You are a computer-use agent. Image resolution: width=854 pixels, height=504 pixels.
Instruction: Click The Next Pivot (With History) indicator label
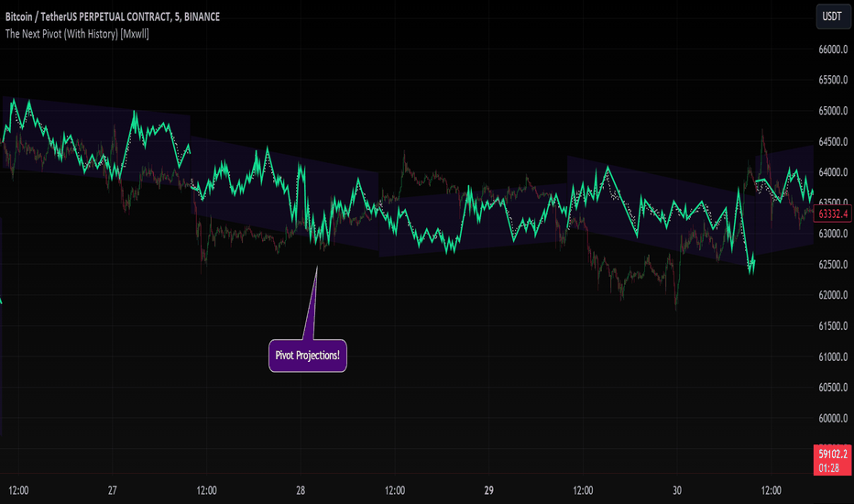pyautogui.click(x=77, y=34)
